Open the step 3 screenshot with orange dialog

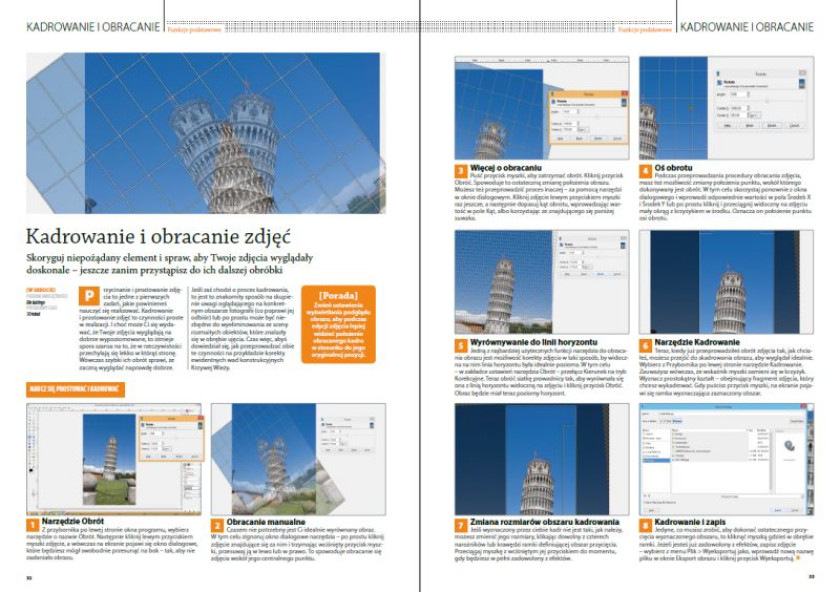point(542,108)
